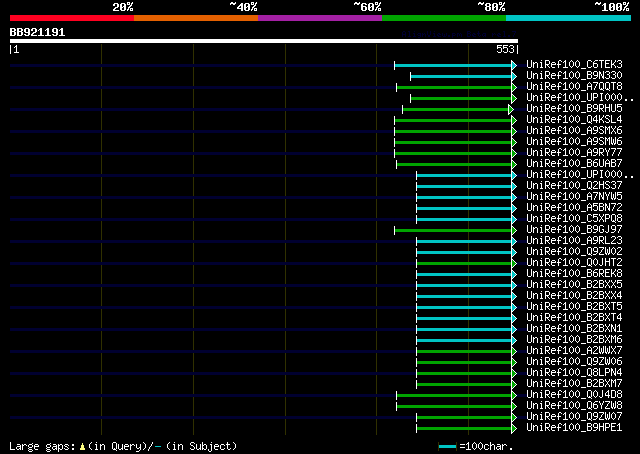Click the query end position label 553

(505, 49)
